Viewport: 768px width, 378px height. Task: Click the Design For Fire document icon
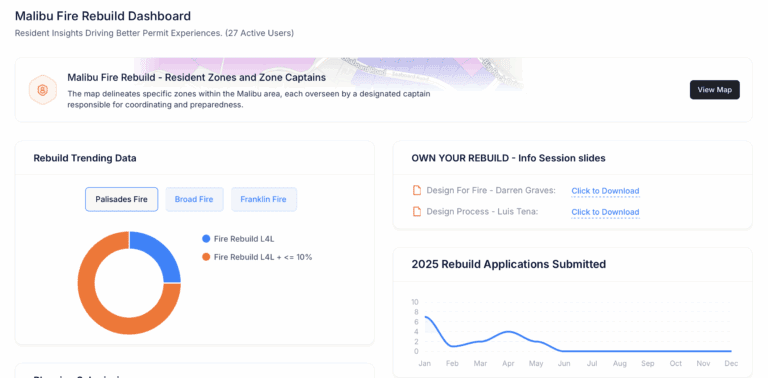(x=417, y=190)
